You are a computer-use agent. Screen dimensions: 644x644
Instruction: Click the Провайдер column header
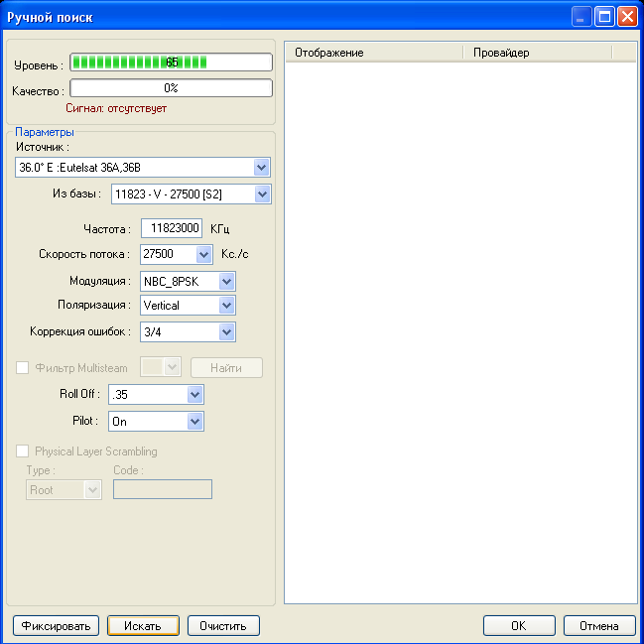pyautogui.click(x=538, y=53)
